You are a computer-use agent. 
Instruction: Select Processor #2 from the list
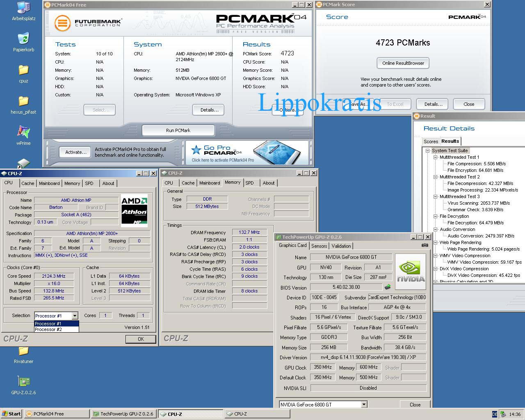coord(56,329)
